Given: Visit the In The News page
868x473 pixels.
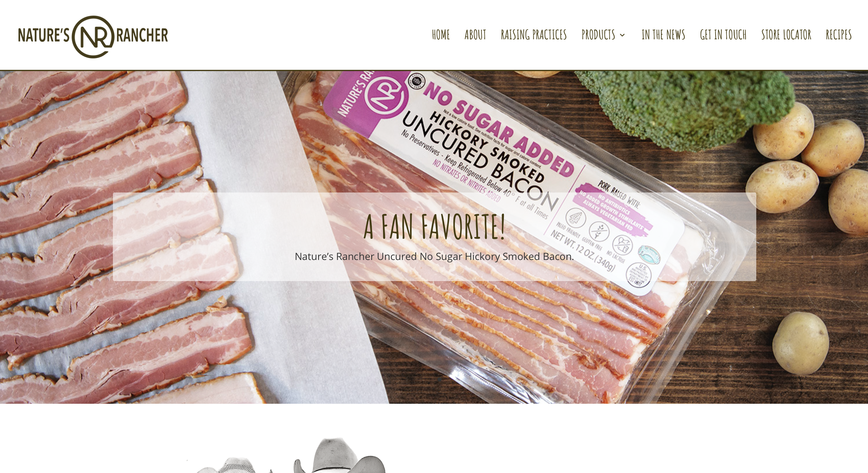Looking at the screenshot, I should (x=663, y=35).
